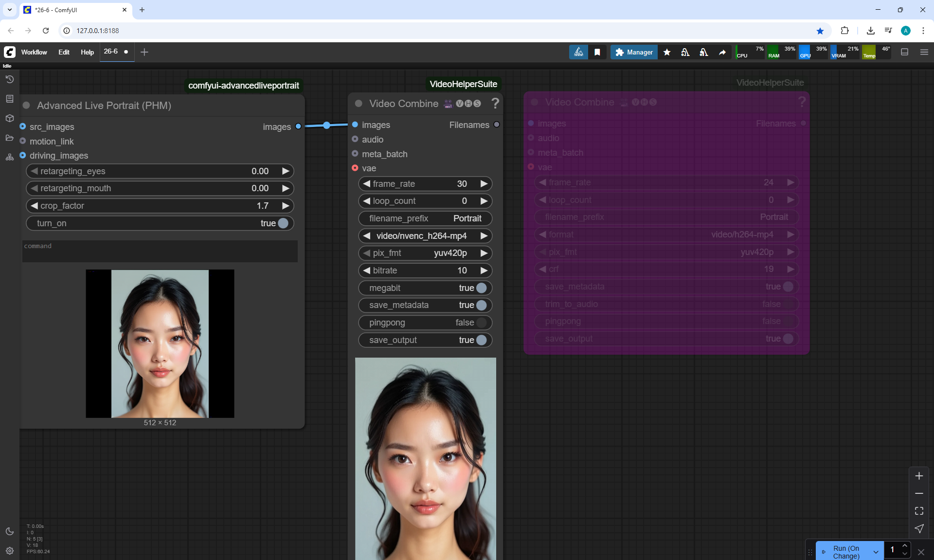Open the workflows folder sidebar icon
Viewport: 934px width, 560px height.
[x=9, y=138]
